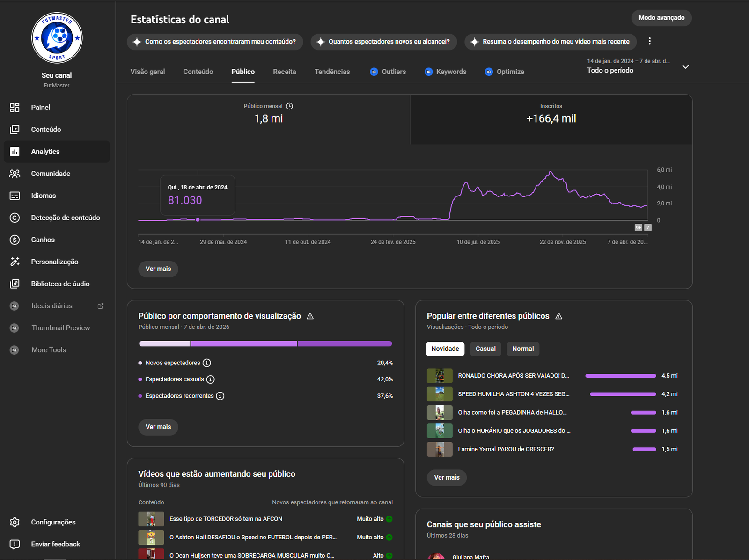Expand Ver mais under Popular entre públicos
This screenshot has width=749, height=560.
click(x=446, y=478)
